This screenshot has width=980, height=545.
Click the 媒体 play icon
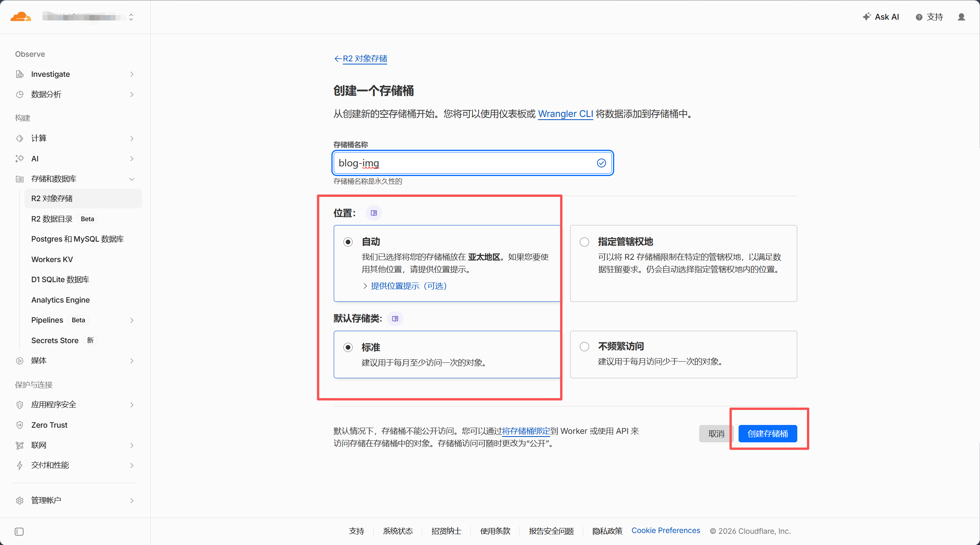pyautogui.click(x=20, y=361)
